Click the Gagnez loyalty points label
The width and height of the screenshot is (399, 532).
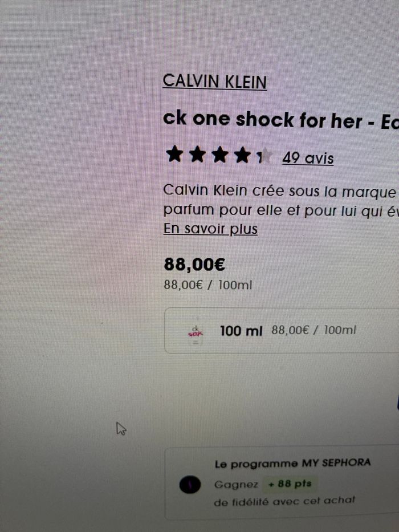236,485
